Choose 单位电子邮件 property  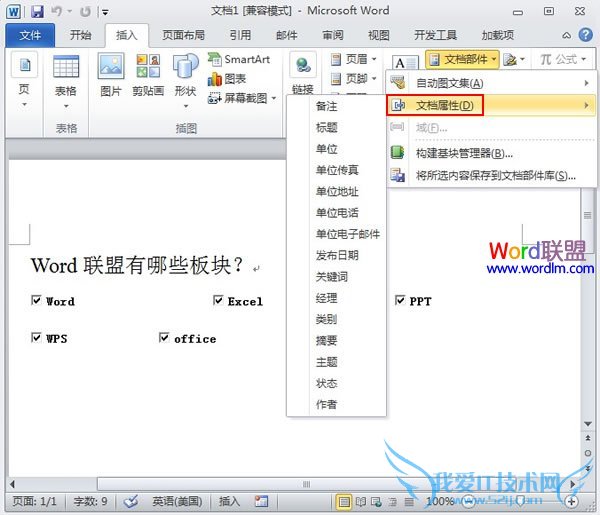(x=348, y=234)
